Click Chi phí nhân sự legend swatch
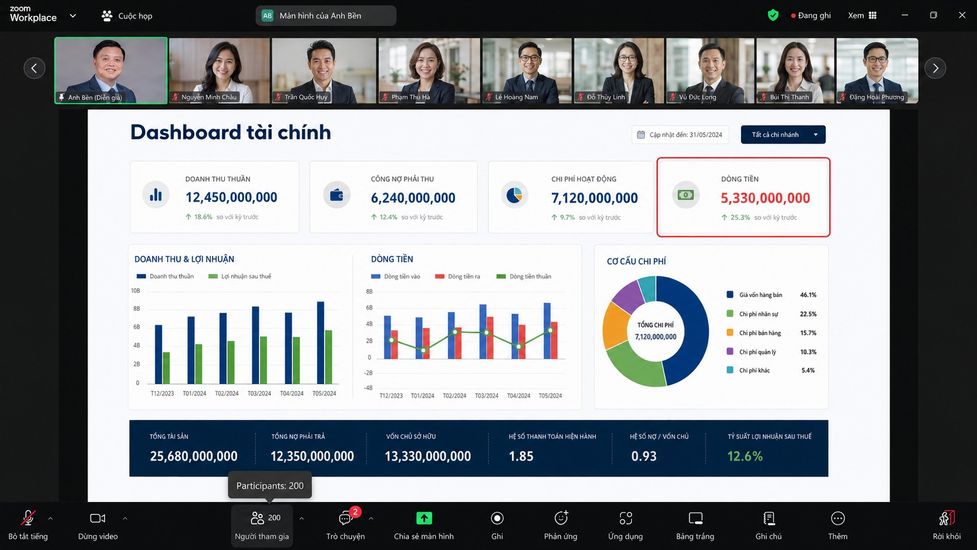This screenshot has width=977, height=550. (730, 314)
